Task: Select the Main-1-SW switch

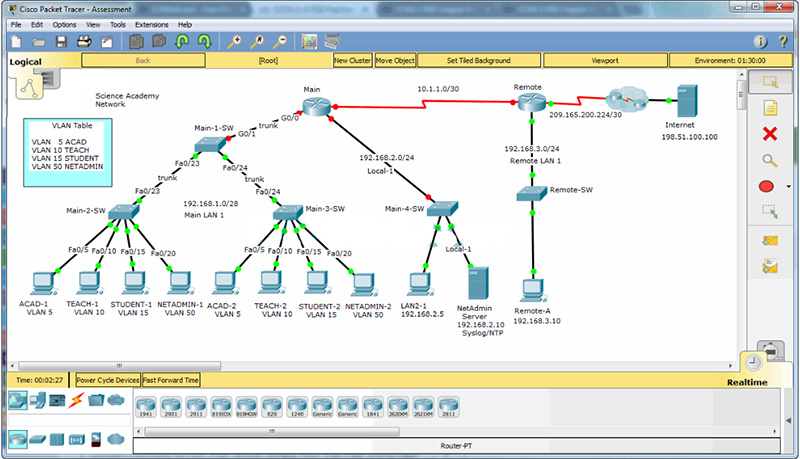Action: (210, 145)
